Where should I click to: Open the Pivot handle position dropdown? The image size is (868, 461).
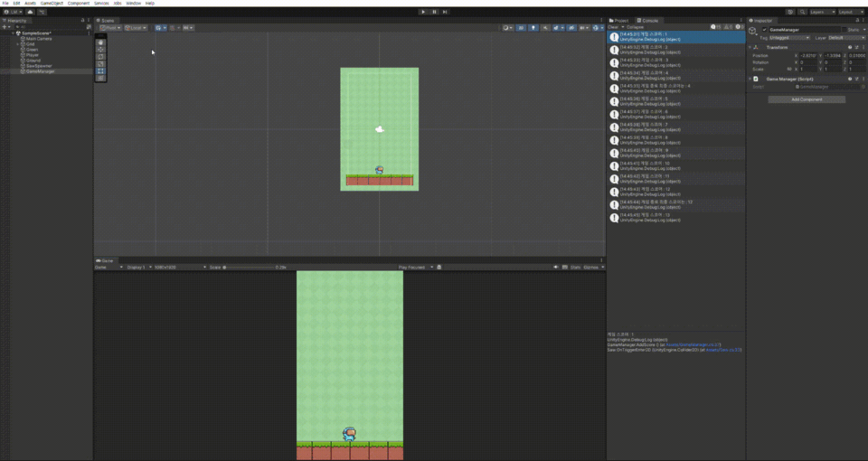click(110, 28)
